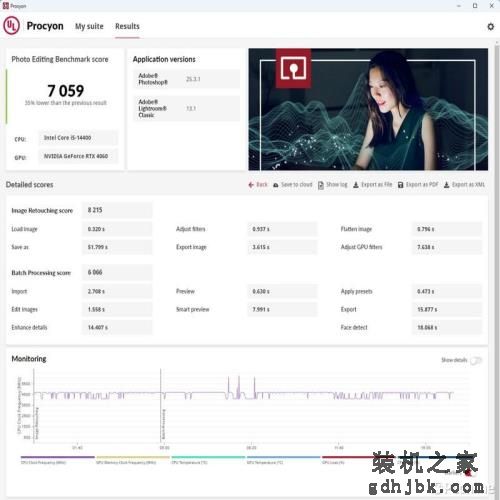Select the Batch Processing score value

click(x=117, y=272)
